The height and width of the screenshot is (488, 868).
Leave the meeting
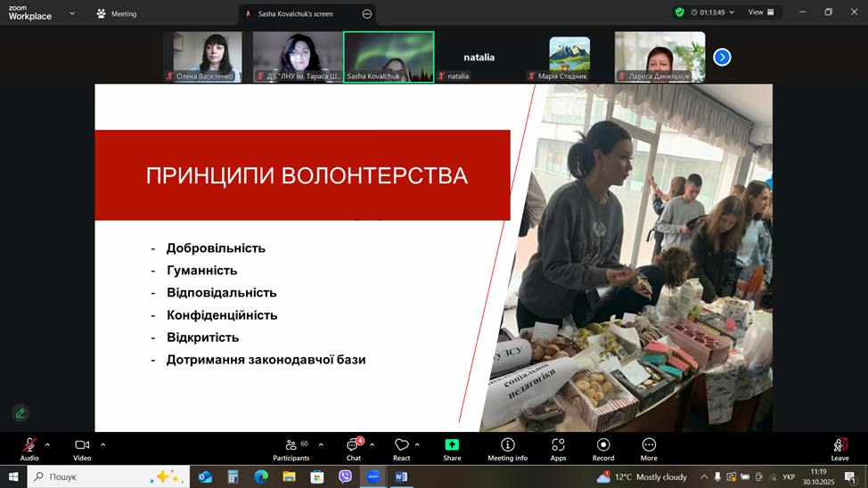[x=839, y=449]
